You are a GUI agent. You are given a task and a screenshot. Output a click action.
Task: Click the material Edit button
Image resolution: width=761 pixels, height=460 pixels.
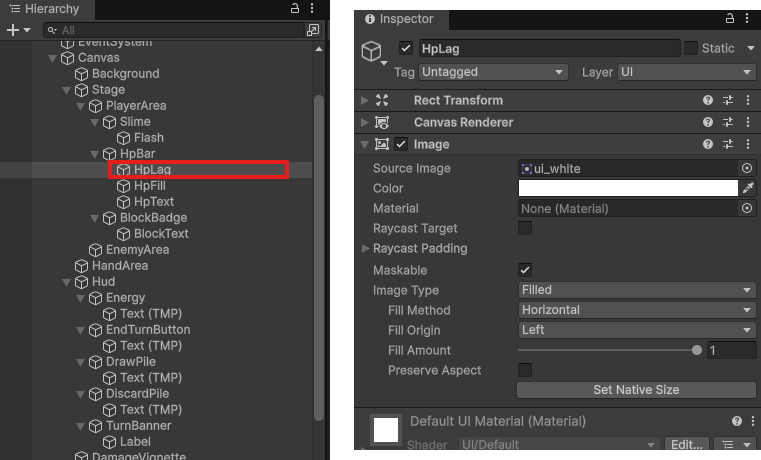click(687, 444)
